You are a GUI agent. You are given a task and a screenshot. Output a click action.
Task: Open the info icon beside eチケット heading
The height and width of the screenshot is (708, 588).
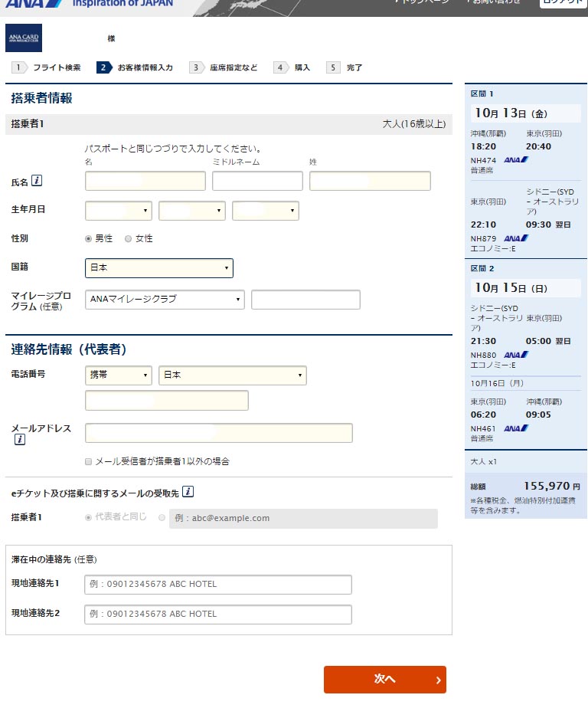[188, 492]
